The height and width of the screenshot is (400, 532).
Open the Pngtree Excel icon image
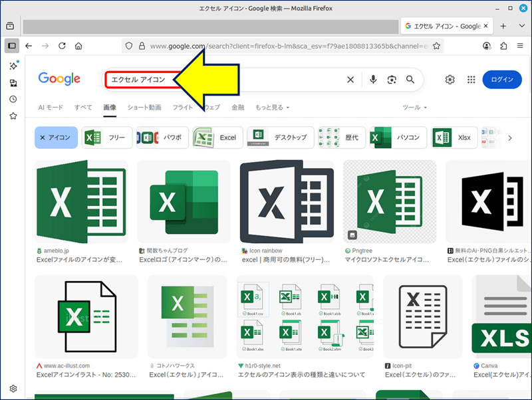pyautogui.click(x=390, y=201)
